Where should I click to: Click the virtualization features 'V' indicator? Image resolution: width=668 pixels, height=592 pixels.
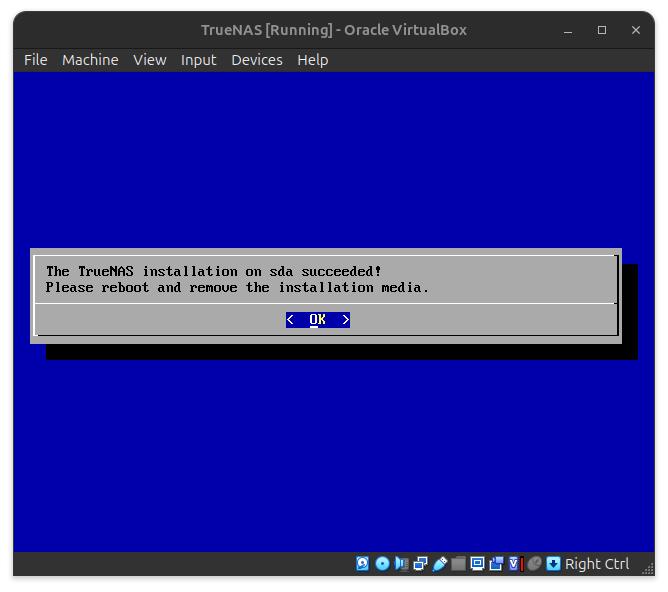(x=515, y=564)
